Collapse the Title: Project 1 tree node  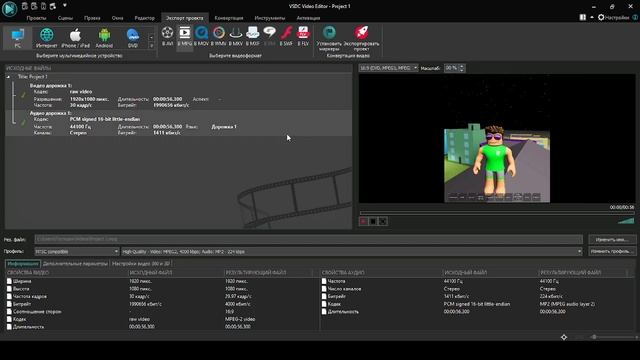(8, 77)
